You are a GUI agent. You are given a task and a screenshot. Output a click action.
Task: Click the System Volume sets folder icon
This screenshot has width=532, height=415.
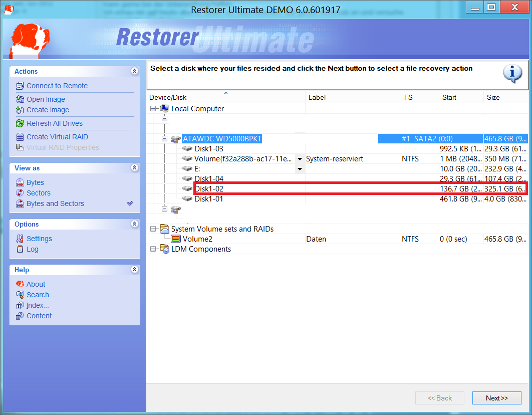(164, 229)
